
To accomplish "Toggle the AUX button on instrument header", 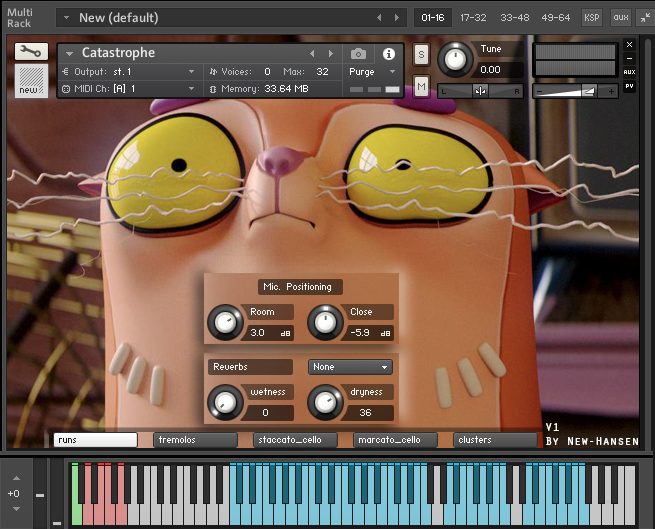I will coord(629,72).
